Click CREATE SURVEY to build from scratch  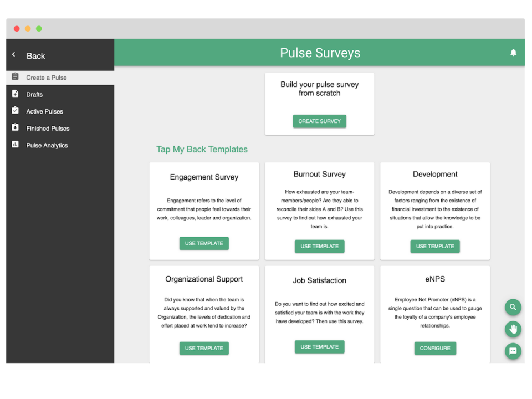[x=319, y=121]
